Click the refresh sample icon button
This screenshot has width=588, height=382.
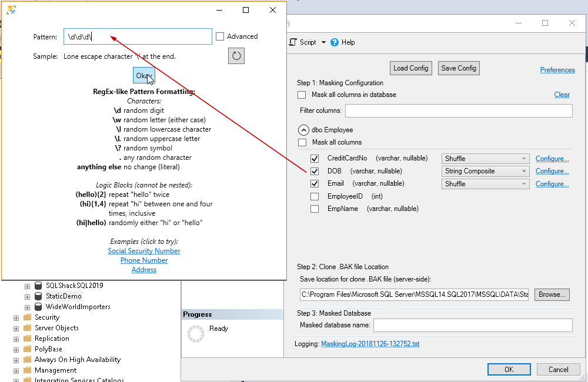click(x=236, y=56)
